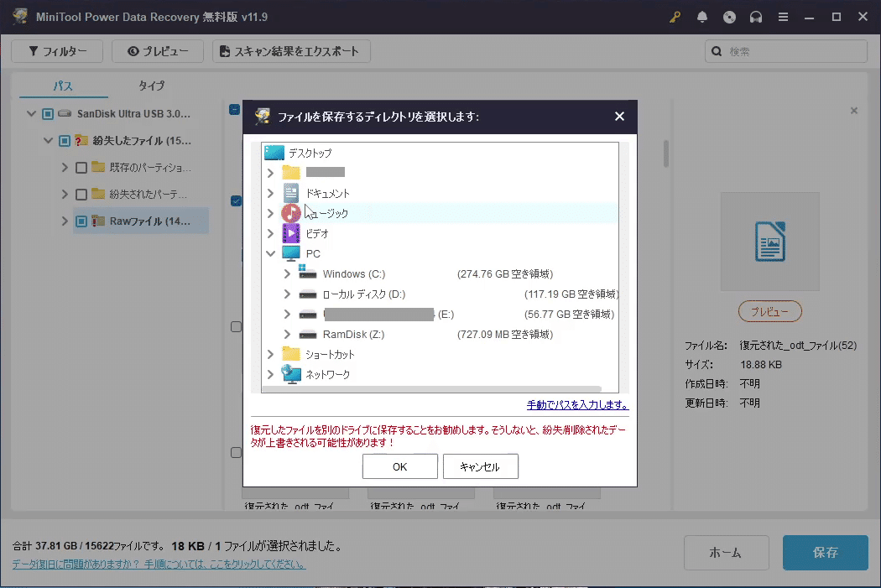Click the デスクトップ desktop icon
The height and width of the screenshot is (588, 881).
(x=274, y=153)
